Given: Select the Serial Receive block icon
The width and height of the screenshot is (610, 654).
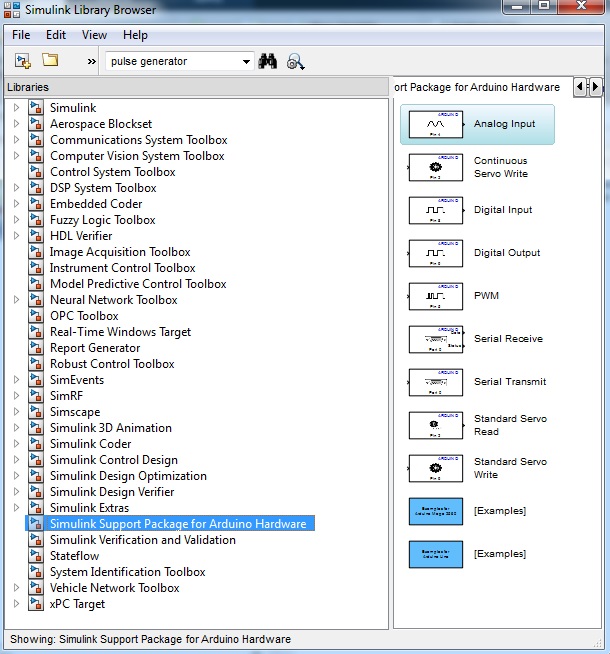Looking at the screenshot, I should 436,339.
